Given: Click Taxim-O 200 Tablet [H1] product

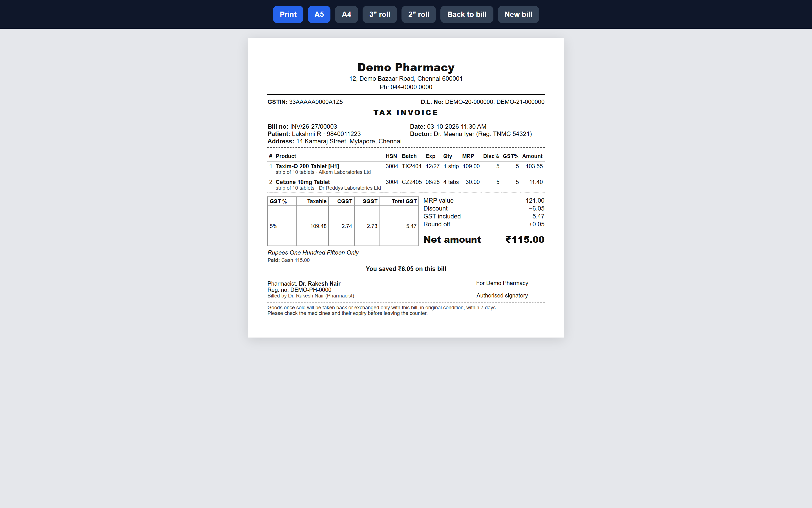Looking at the screenshot, I should tap(307, 166).
